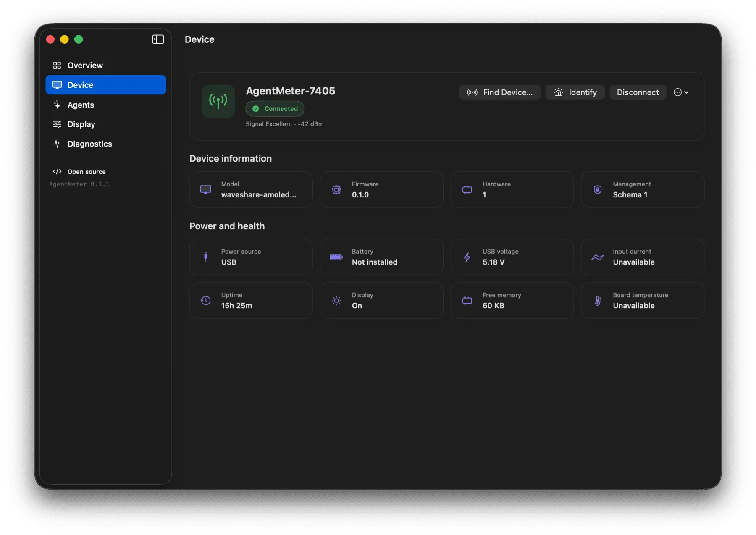Click the Identify button

coord(575,92)
